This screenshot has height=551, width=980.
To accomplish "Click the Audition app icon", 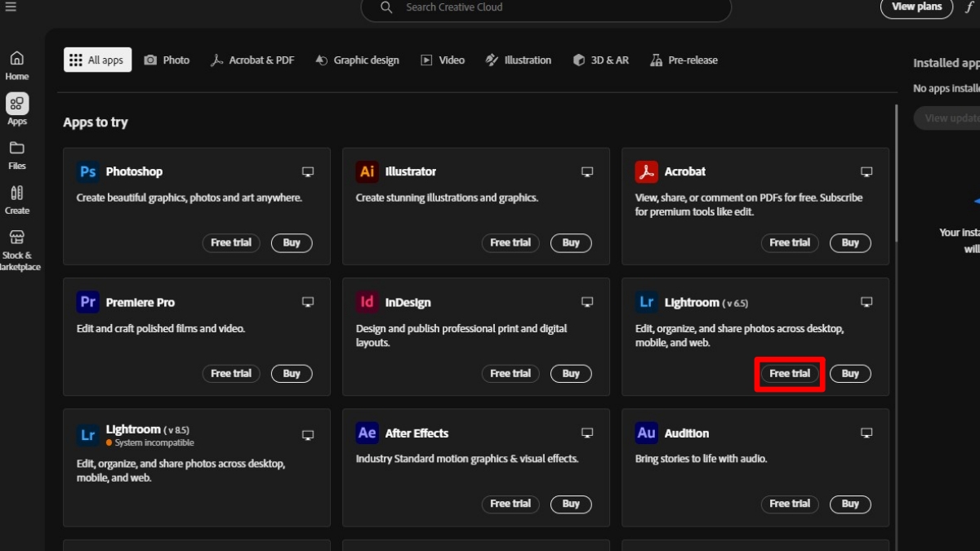I will click(x=646, y=433).
